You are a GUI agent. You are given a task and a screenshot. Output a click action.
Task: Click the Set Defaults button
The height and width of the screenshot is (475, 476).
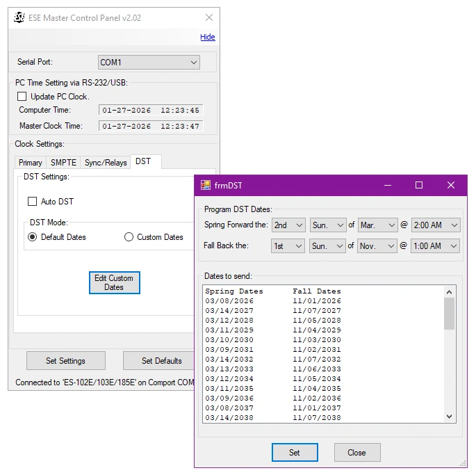click(158, 361)
